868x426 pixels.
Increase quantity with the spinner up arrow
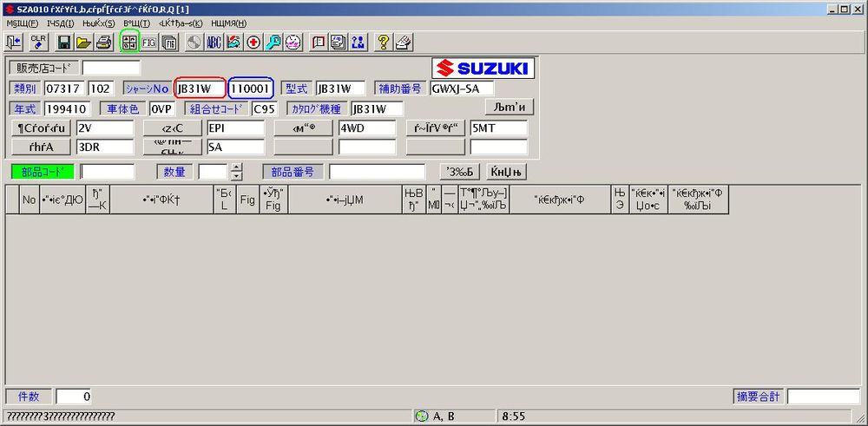[235, 167]
